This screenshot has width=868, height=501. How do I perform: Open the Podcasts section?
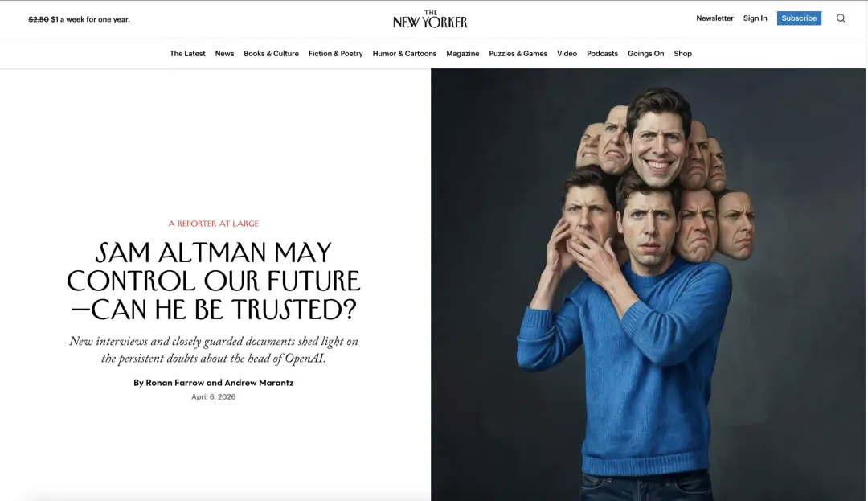click(602, 54)
